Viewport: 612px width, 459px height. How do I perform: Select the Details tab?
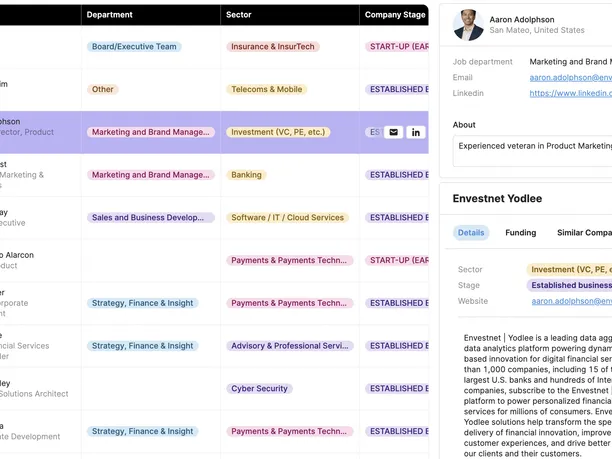pyautogui.click(x=471, y=233)
